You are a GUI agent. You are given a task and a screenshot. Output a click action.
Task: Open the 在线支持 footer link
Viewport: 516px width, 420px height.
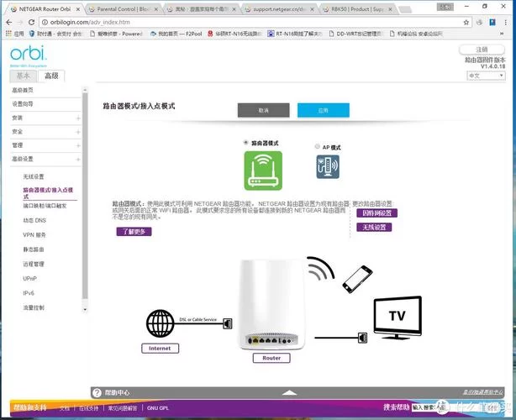88,408
